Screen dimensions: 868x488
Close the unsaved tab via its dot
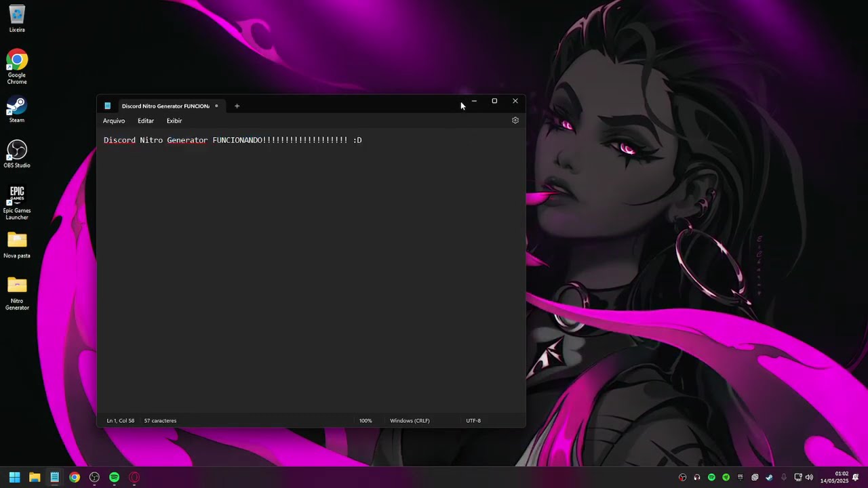[x=216, y=106]
